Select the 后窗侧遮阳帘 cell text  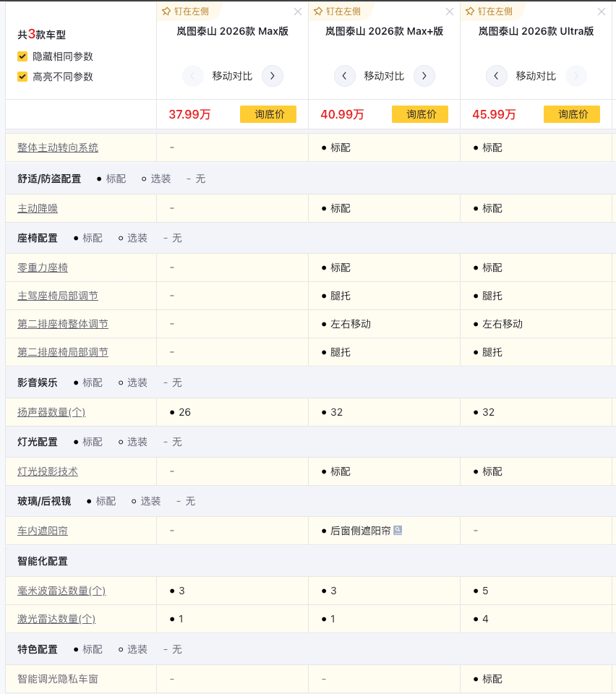point(361,531)
